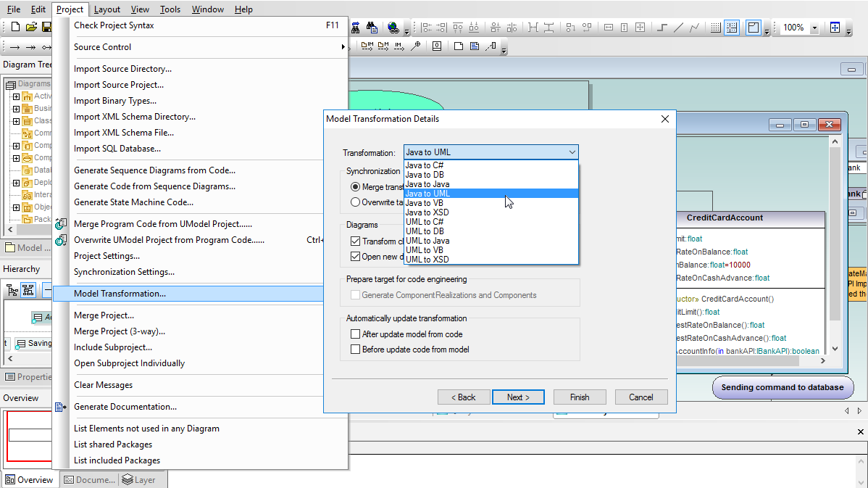The height and width of the screenshot is (488, 868).
Task: Toggle the show grid icon
Action: click(716, 27)
